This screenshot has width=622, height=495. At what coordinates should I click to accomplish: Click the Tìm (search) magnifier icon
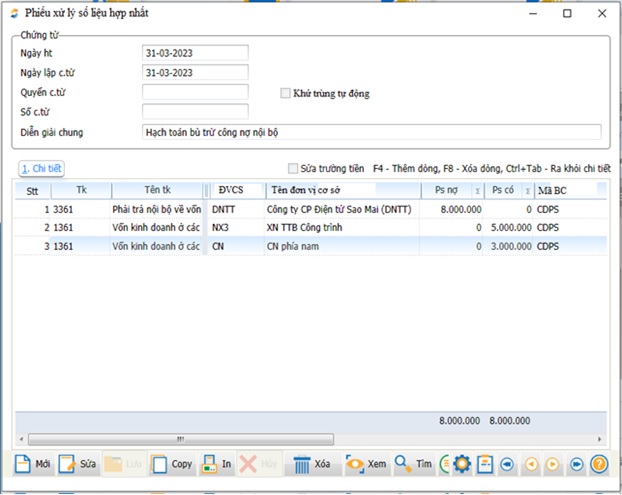(x=402, y=464)
